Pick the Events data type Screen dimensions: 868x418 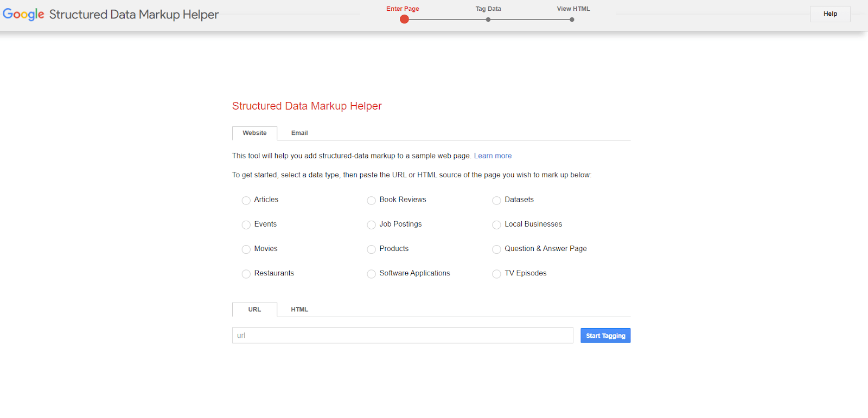(x=246, y=225)
